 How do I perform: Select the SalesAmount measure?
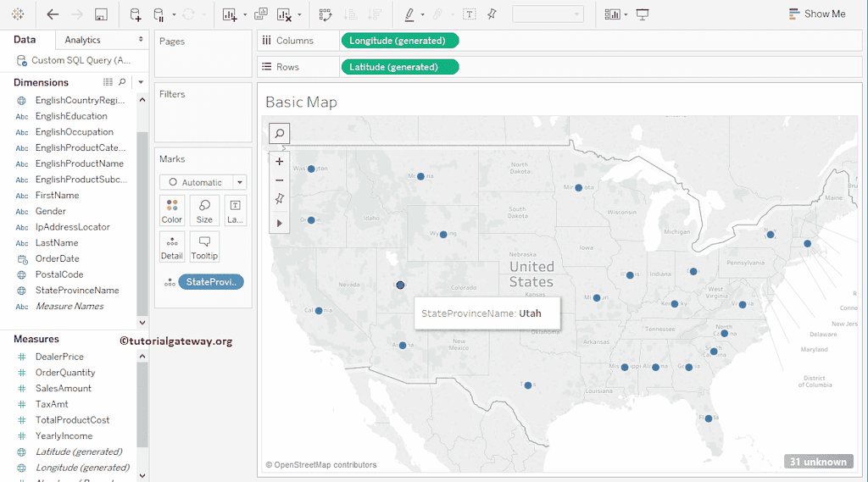pos(63,388)
